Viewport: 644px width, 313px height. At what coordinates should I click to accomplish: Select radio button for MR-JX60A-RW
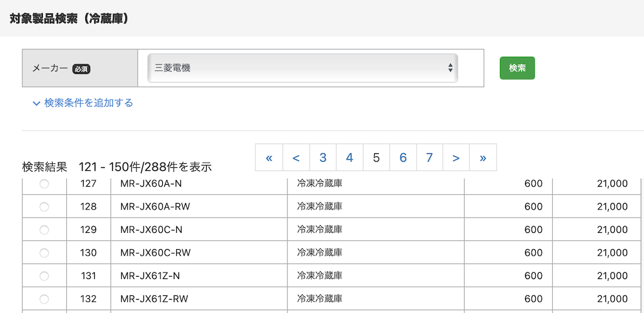coord(44,207)
